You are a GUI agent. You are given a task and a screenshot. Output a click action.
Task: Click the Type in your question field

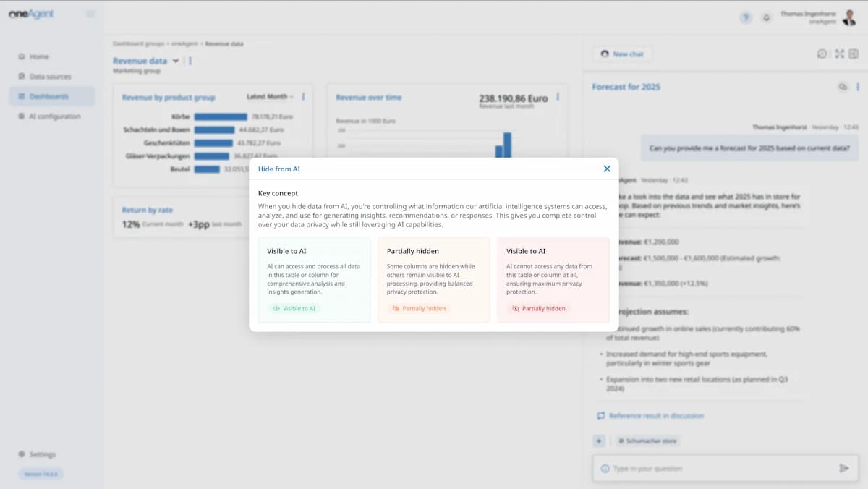tap(716, 469)
